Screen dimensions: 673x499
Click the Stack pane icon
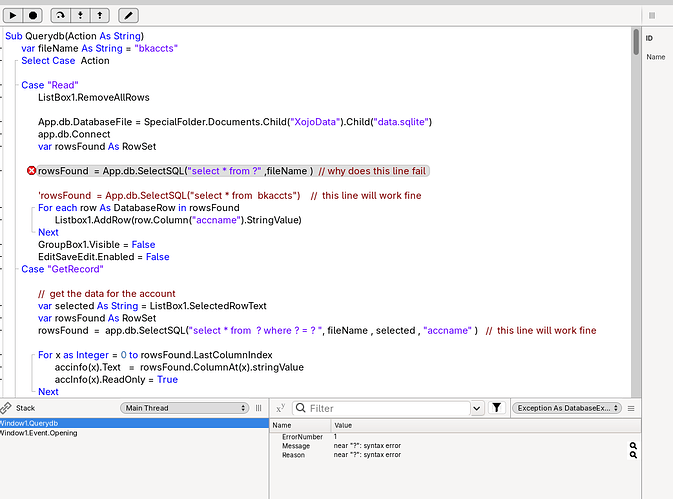[6, 408]
